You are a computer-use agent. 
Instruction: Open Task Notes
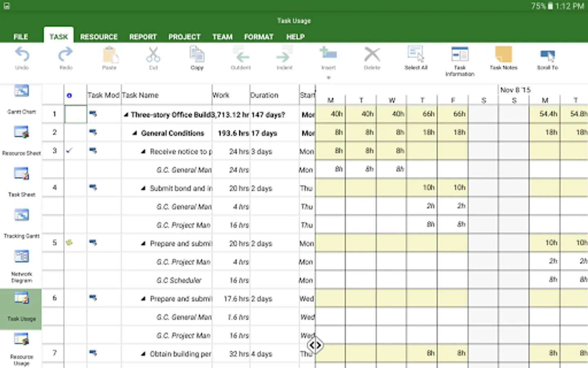click(x=503, y=58)
